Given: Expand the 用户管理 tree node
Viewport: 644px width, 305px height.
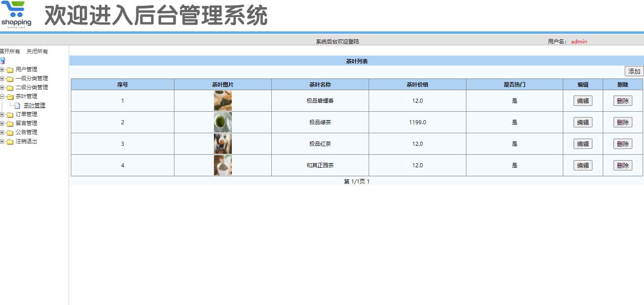Looking at the screenshot, I should (x=3, y=70).
